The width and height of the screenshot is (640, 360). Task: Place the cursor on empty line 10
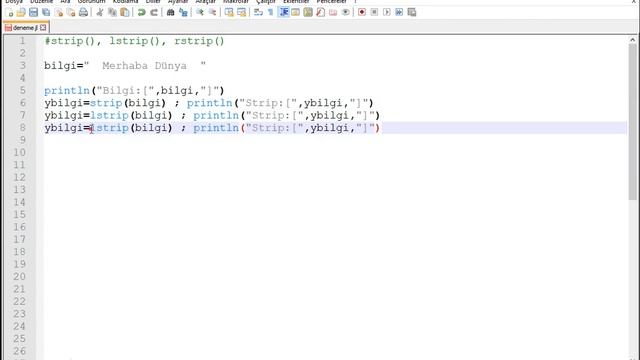coord(335,153)
